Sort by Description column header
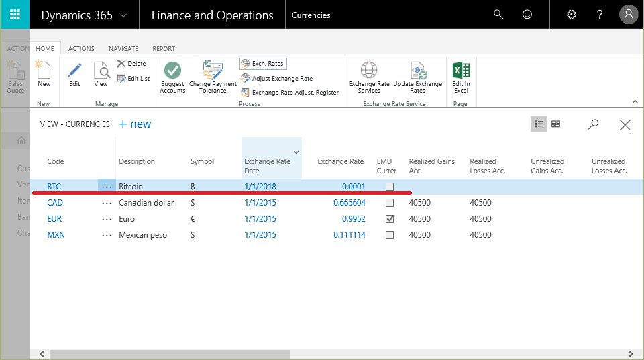Viewport: 644px width, 360px height. tap(137, 161)
